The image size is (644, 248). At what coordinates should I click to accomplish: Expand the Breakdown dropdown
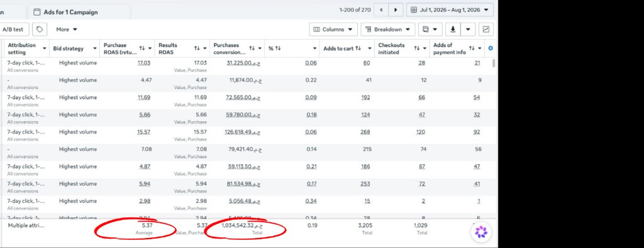pyautogui.click(x=387, y=30)
